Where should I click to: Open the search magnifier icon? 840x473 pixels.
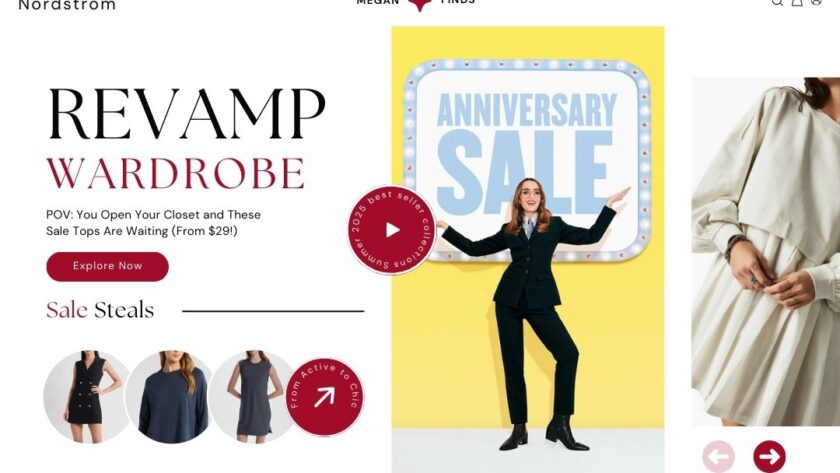pos(777,2)
